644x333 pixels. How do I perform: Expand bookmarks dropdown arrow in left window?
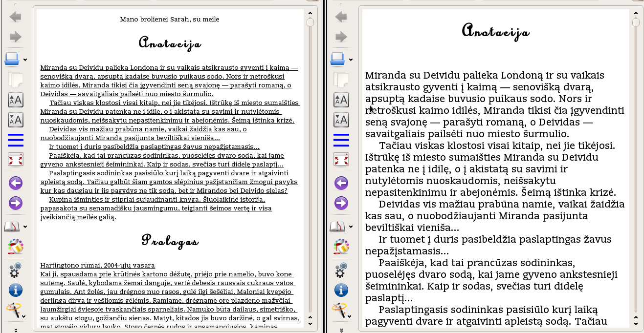[25, 227]
